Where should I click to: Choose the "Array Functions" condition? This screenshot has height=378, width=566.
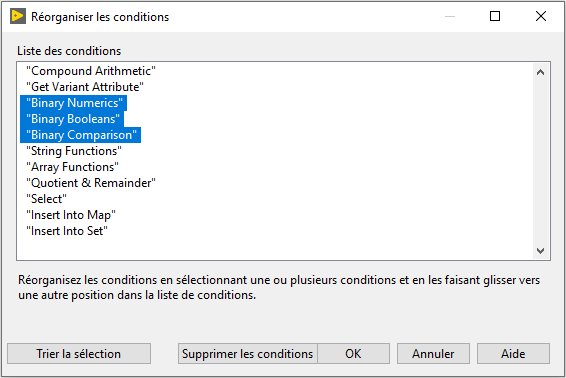[x=72, y=167]
